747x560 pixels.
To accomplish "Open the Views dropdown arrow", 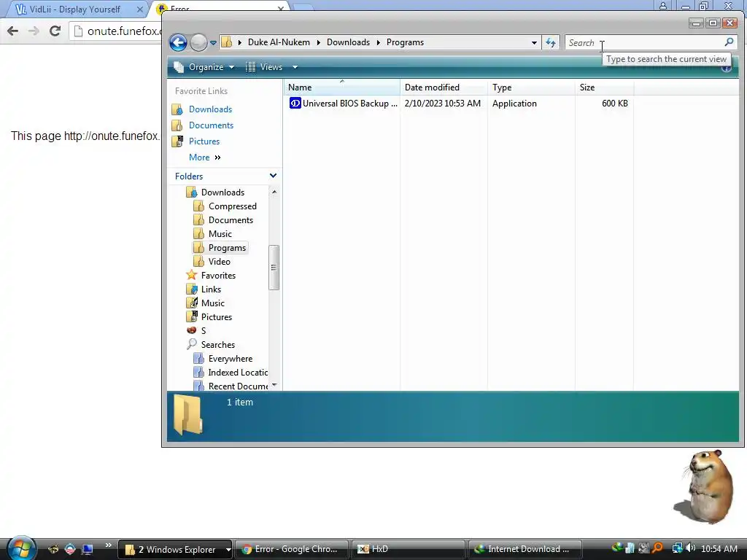I will point(295,67).
